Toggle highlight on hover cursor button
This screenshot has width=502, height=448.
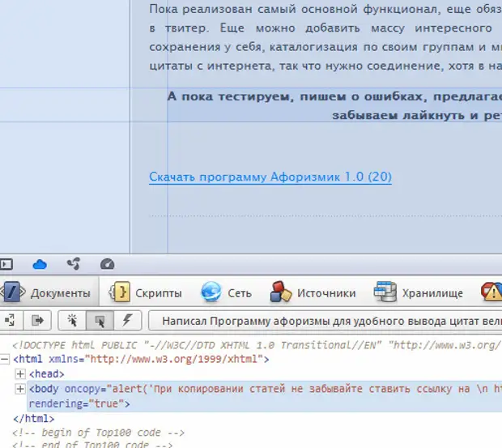tap(74, 320)
